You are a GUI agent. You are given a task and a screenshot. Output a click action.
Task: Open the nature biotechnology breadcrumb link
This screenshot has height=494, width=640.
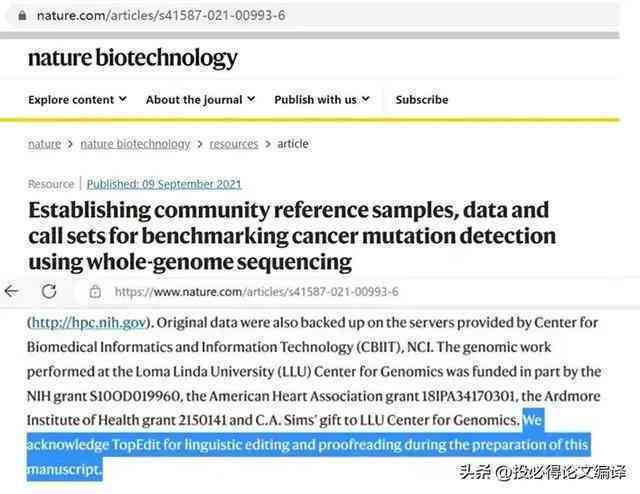tap(135, 144)
